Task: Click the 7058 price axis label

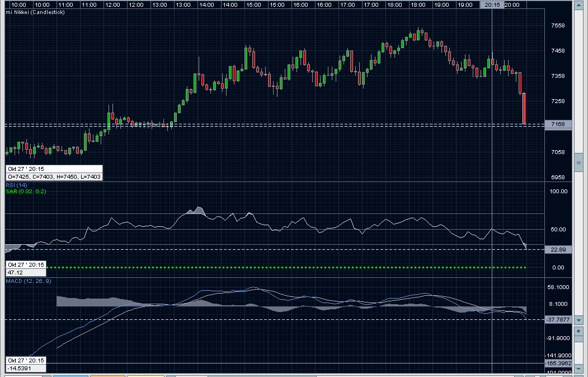Action: point(558,152)
